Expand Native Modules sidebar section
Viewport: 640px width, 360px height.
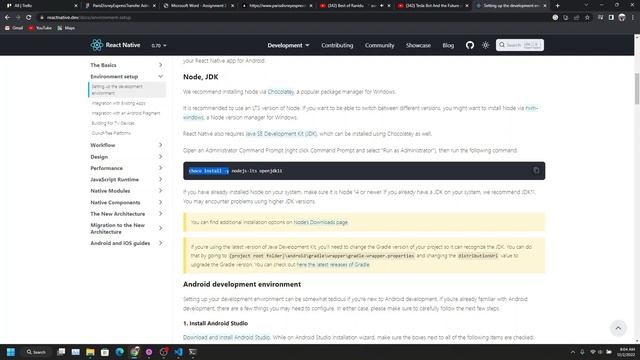(127, 191)
